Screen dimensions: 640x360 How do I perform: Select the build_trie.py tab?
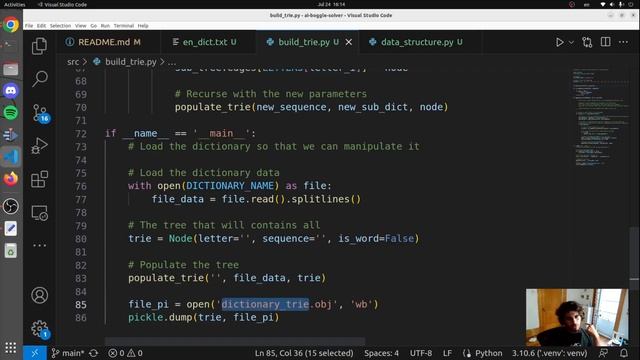[303, 42]
